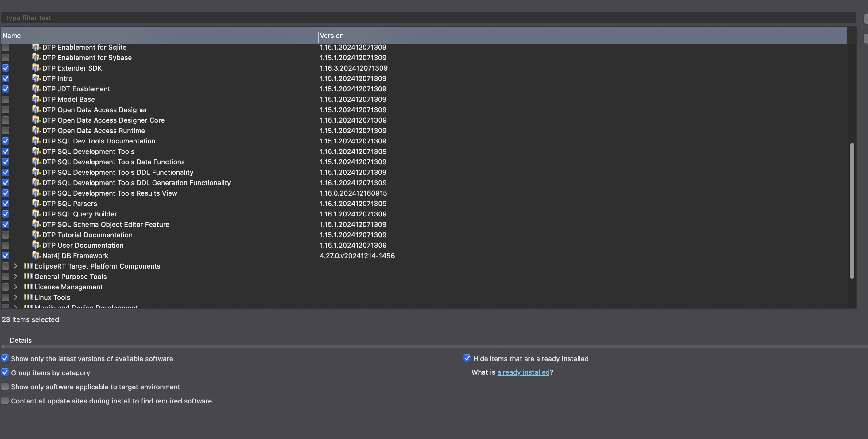The image size is (868, 439).
Task: Expand the Linux Tools tree node
Action: [15, 297]
